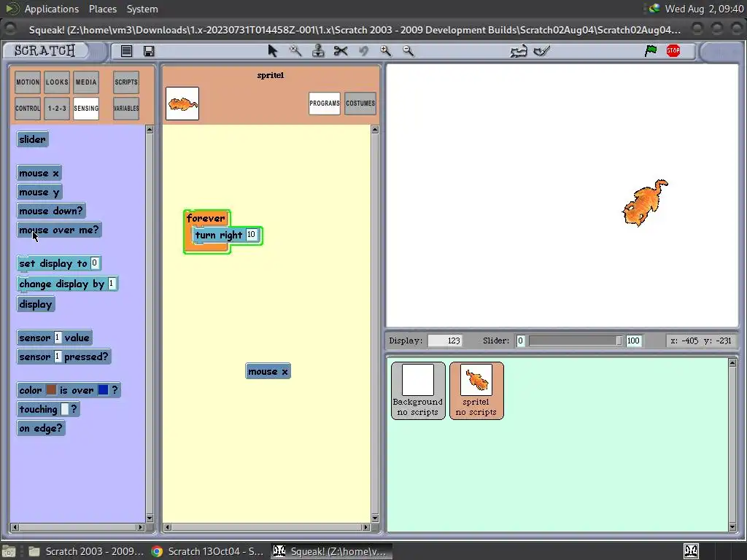The width and height of the screenshot is (747, 560).
Task: Open the MOTION block category
Action: coord(28,82)
